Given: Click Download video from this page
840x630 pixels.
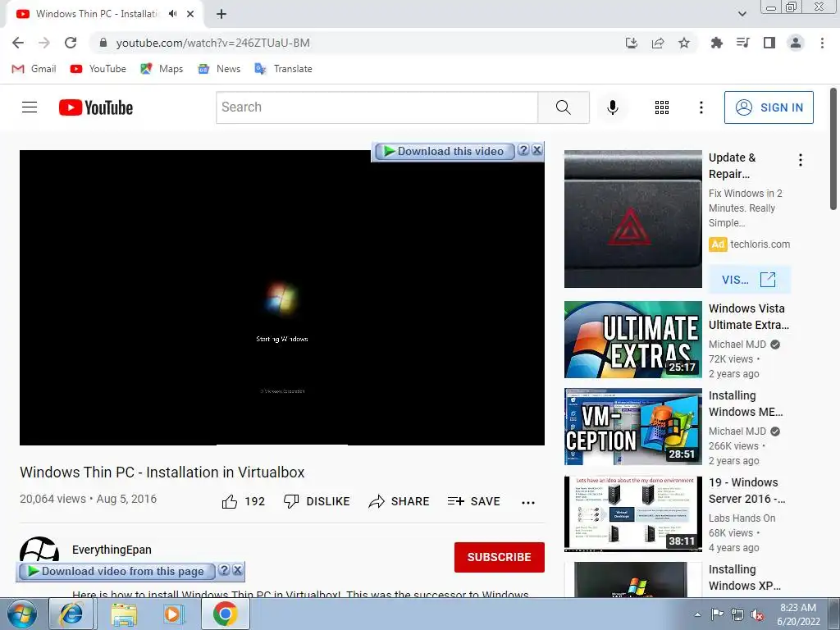Looking at the screenshot, I should 116,572.
